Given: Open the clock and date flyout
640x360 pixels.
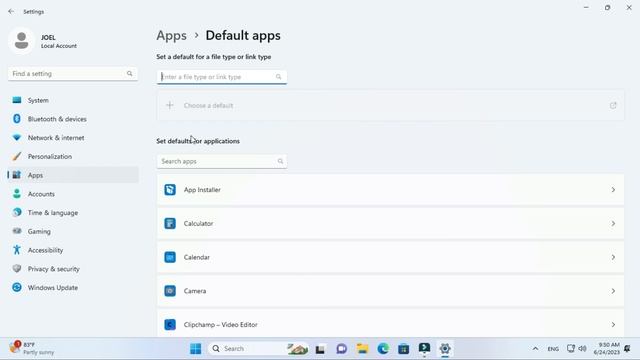Looking at the screenshot, I should point(607,348).
